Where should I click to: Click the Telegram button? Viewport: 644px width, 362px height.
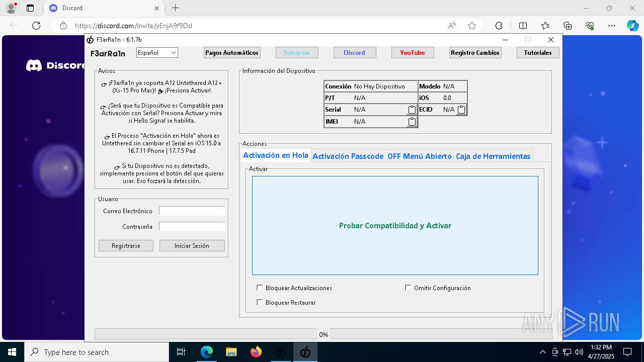pyautogui.click(x=297, y=52)
